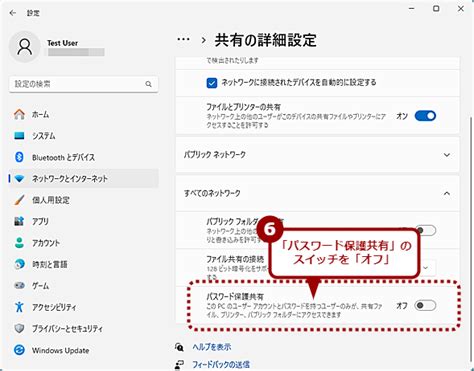Uncheck ネットワークに接続されたデバイスを自動的に設定する checkbox
The width and height of the screenshot is (474, 371).
tap(212, 83)
